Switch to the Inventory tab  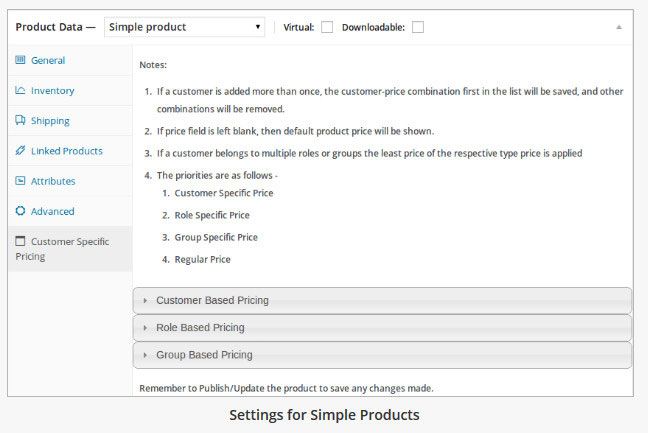(x=52, y=91)
